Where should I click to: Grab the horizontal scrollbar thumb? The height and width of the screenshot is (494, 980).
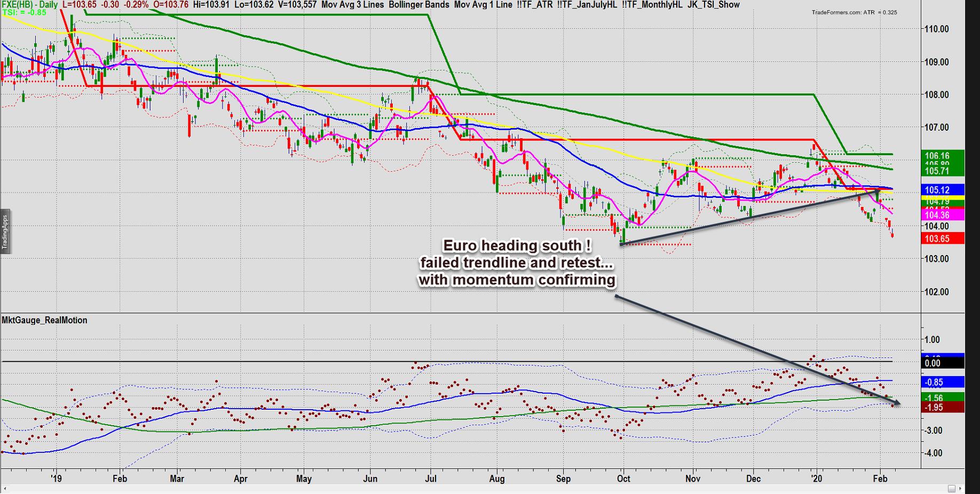pyautogui.click(x=952, y=489)
